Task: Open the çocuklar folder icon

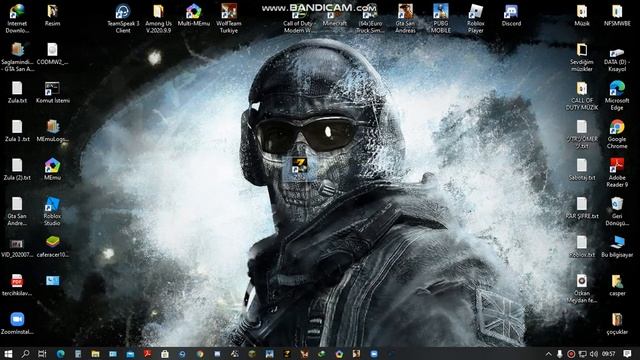Action: pos(617,323)
